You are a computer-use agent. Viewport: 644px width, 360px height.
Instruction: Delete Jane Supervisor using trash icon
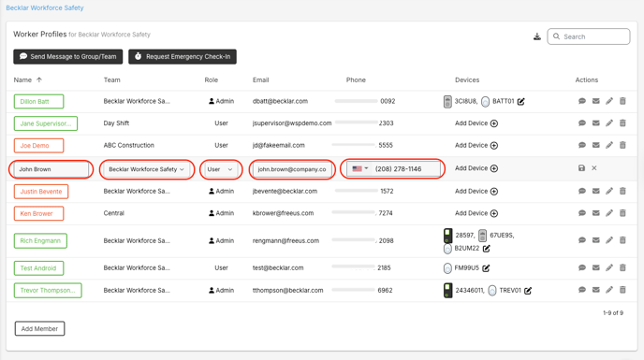622,123
